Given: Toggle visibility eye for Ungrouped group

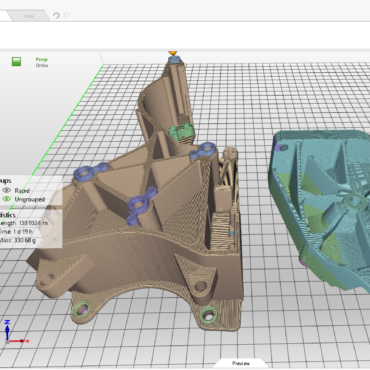Looking at the screenshot, I should tap(6, 199).
